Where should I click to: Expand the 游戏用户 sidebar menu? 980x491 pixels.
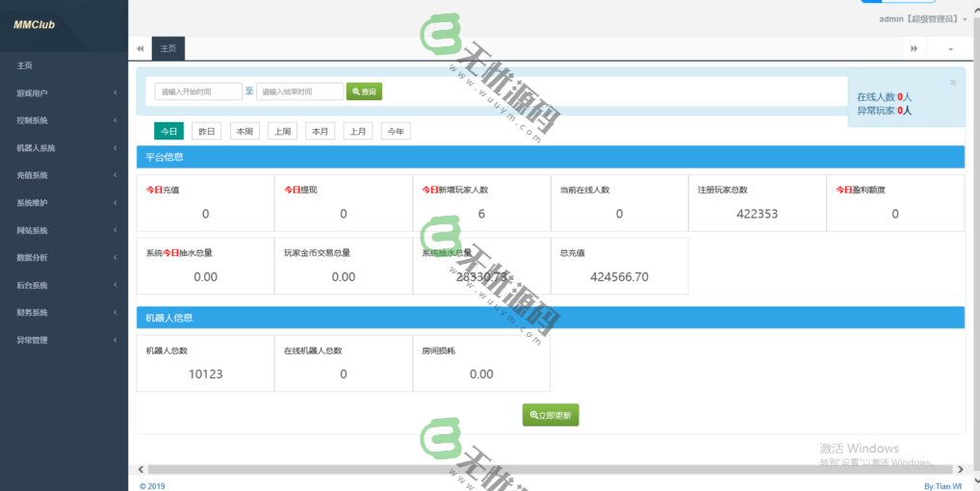tap(64, 93)
